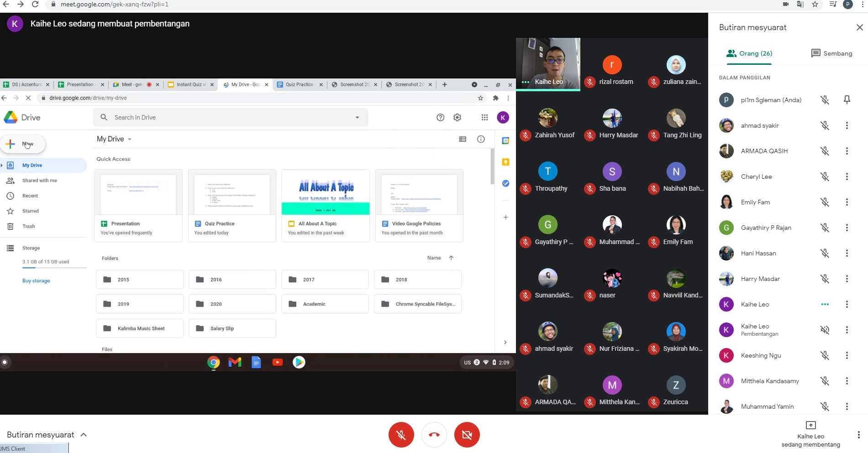Click the mute icon beside ahmad syakir
The image size is (868, 453).
(x=824, y=125)
